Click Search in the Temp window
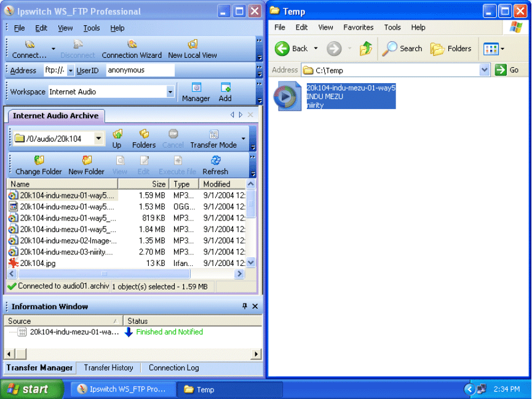Screen dimensions: 532x399 [402, 49]
